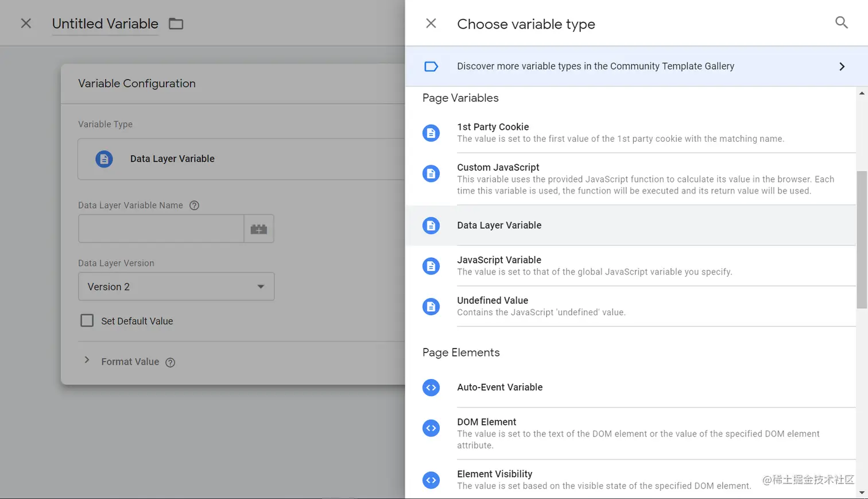
Task: Click the Custom JavaScript icon
Action: pyautogui.click(x=431, y=173)
